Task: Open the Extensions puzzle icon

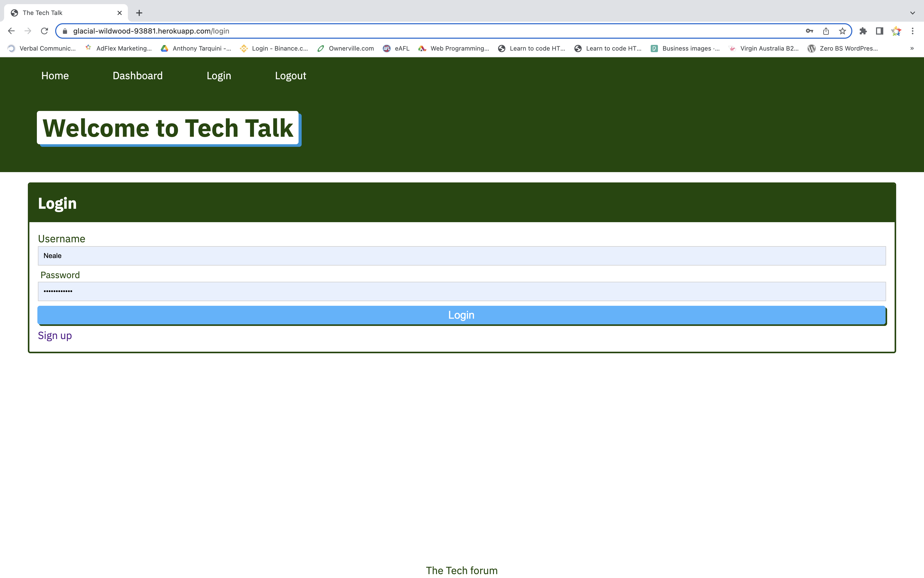Action: point(863,31)
